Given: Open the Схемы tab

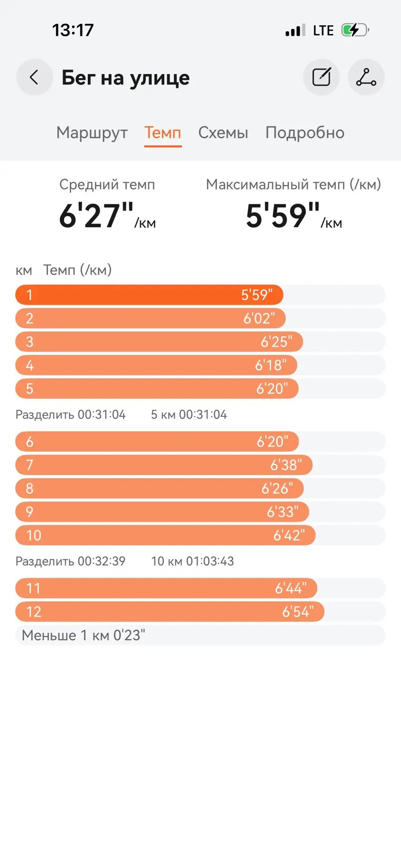Looking at the screenshot, I should pyautogui.click(x=223, y=133).
